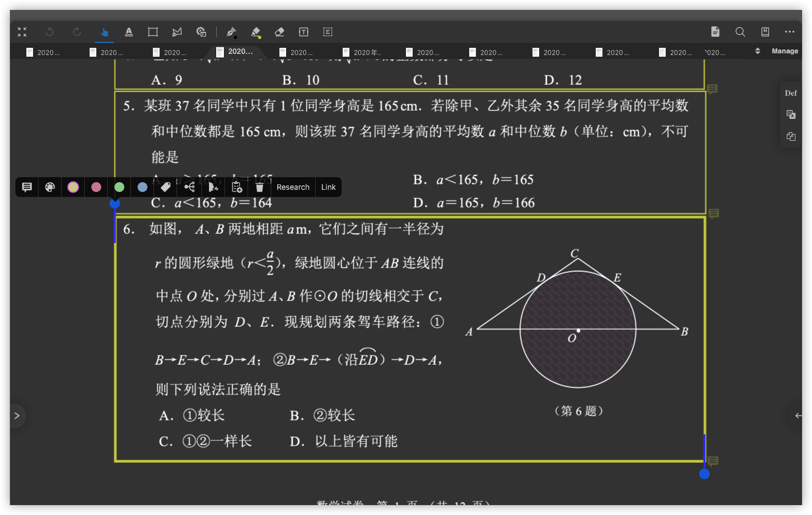The height and width of the screenshot is (515, 812).
Task: Open the Manage tabs option
Action: [785, 51]
